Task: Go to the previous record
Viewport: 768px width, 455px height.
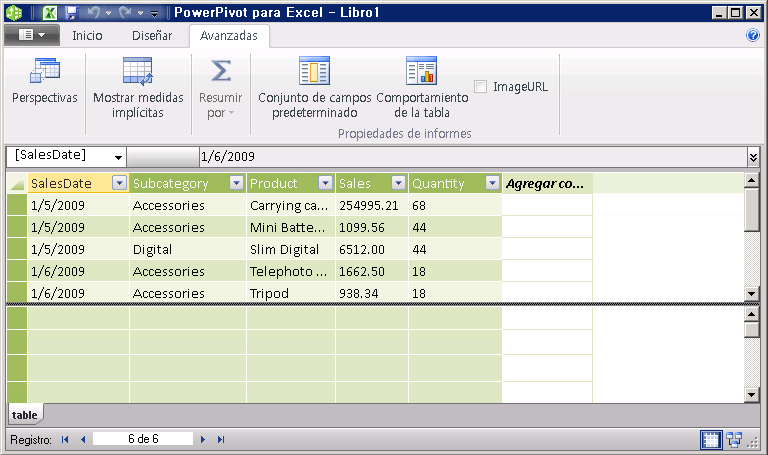Action: click(x=83, y=439)
